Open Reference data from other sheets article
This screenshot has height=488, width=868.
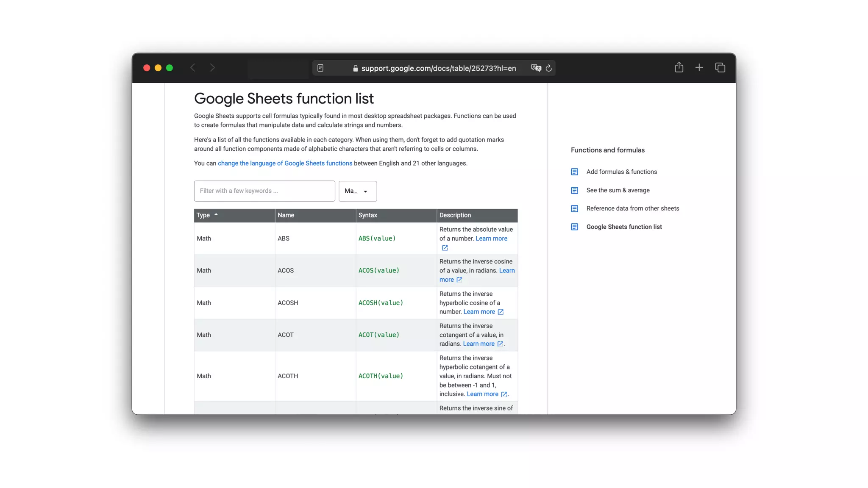632,208
